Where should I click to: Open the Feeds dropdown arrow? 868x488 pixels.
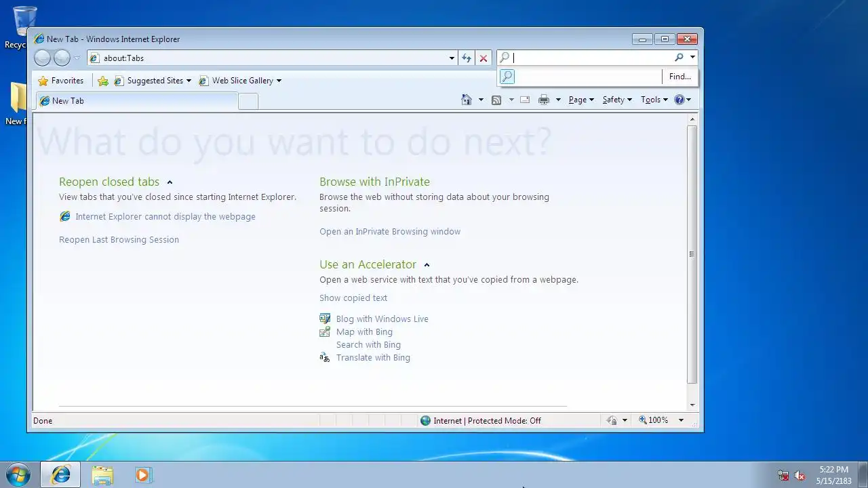click(511, 100)
